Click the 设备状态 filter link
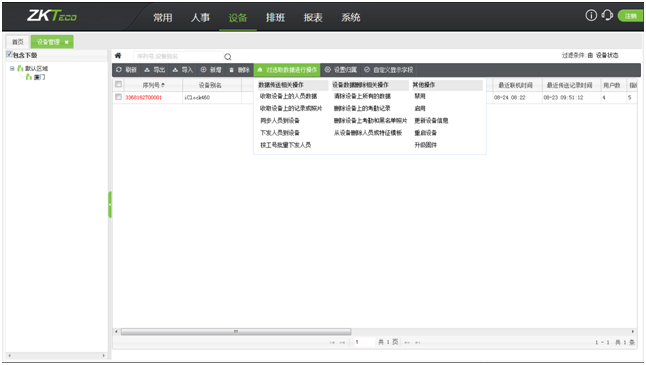This screenshot has height=365, width=646. pos(607,55)
